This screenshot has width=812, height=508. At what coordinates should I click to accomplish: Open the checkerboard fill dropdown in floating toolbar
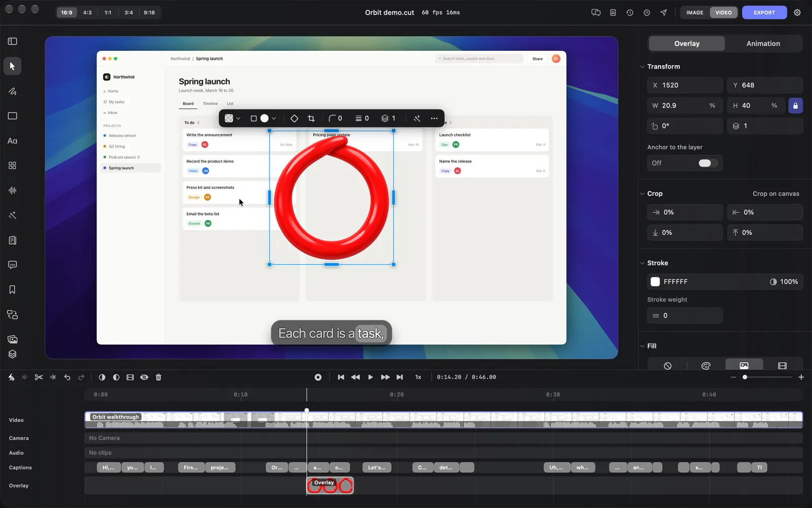232,118
